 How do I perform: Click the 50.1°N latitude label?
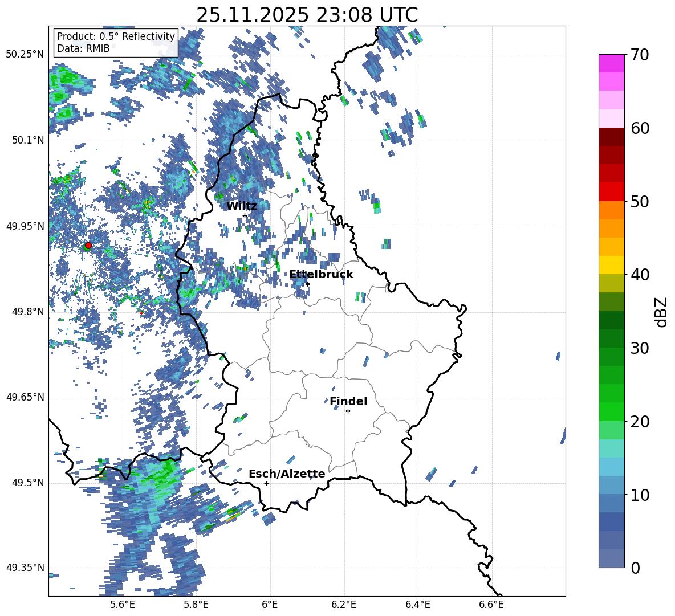pyautogui.click(x=27, y=140)
